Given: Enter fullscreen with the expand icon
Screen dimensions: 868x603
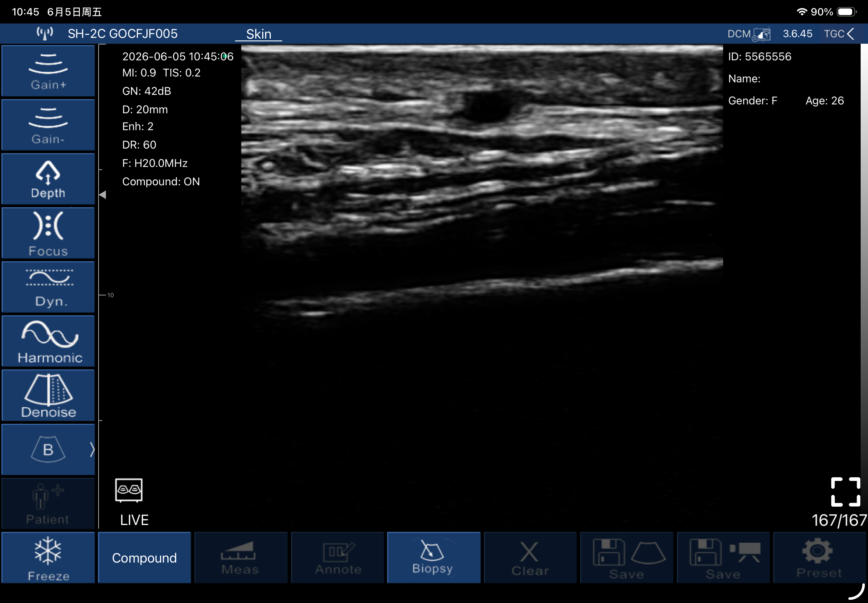Looking at the screenshot, I should 846,492.
